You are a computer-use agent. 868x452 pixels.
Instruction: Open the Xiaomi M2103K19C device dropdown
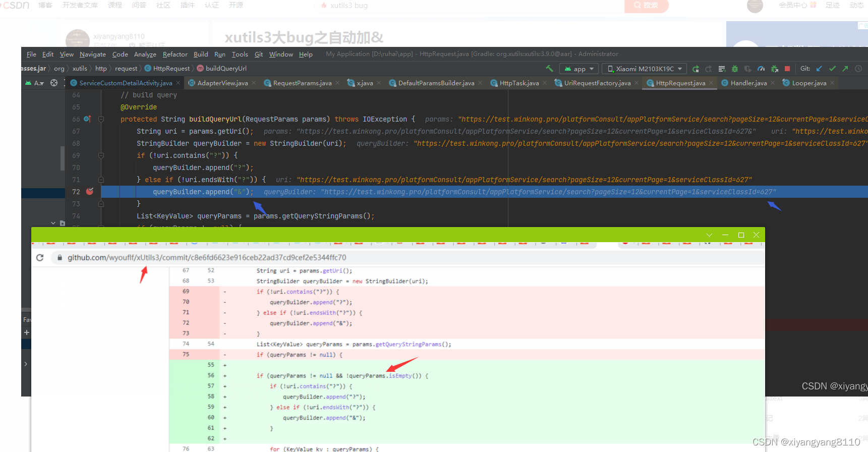coord(644,69)
